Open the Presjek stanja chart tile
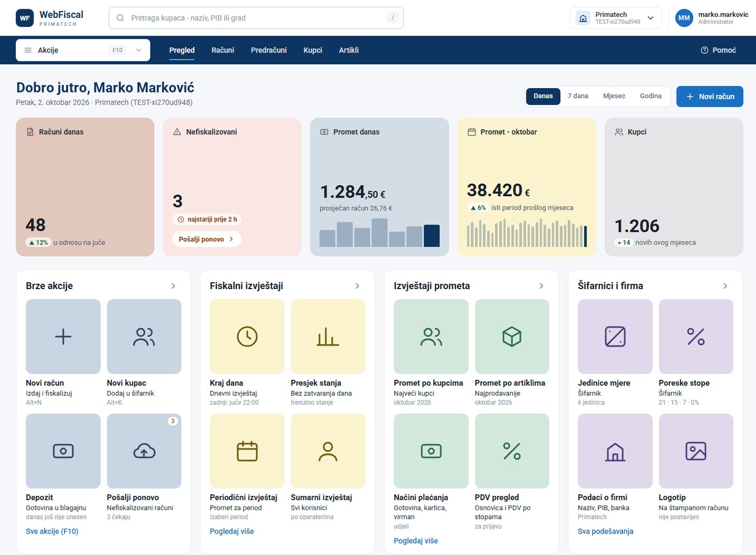Image resolution: width=756 pixels, height=555 pixels. click(328, 337)
